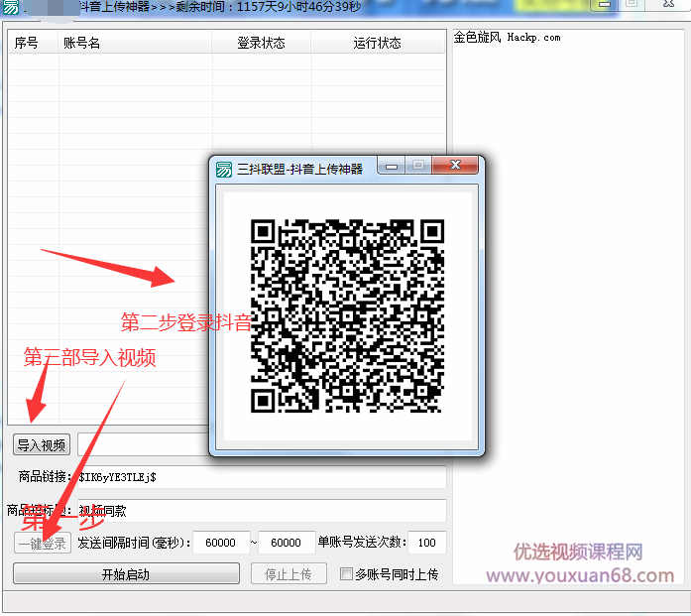Click the 金色旋风 Hackp.com log text
Image resolution: width=691 pixels, height=616 pixels.
508,38
